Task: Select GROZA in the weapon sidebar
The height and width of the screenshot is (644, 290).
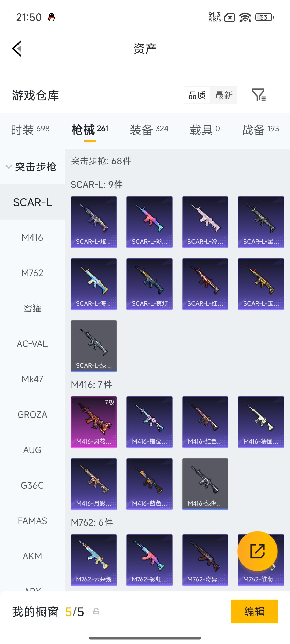Action: click(32, 415)
